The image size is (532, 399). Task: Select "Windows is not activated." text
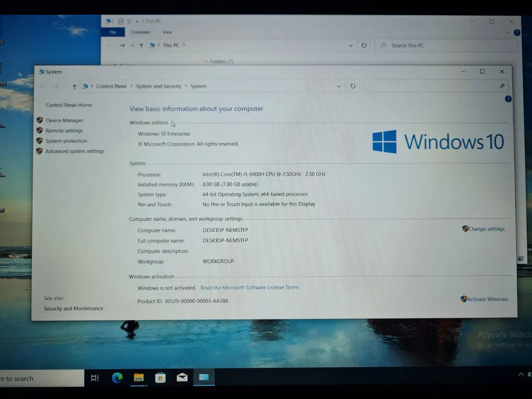coord(167,288)
